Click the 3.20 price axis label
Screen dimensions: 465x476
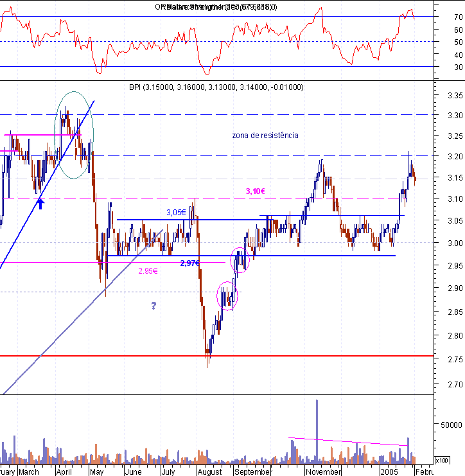455,157
